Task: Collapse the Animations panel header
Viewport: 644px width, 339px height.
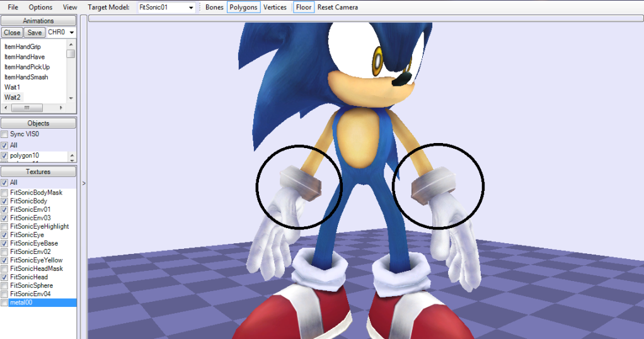Action: point(38,21)
